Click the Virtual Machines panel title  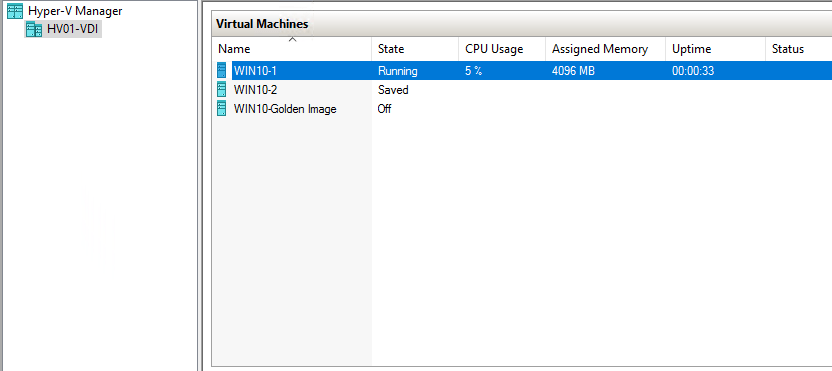click(x=262, y=24)
